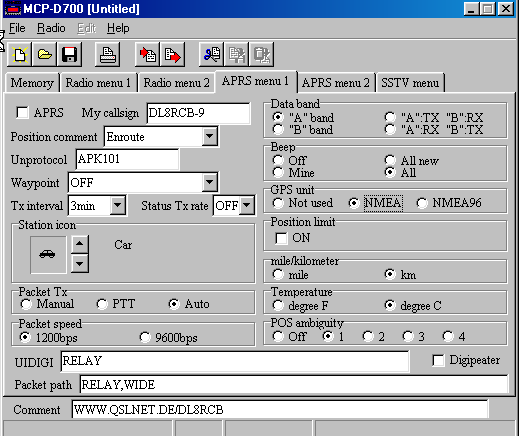Set Packet Tx to Auto

click(174, 304)
